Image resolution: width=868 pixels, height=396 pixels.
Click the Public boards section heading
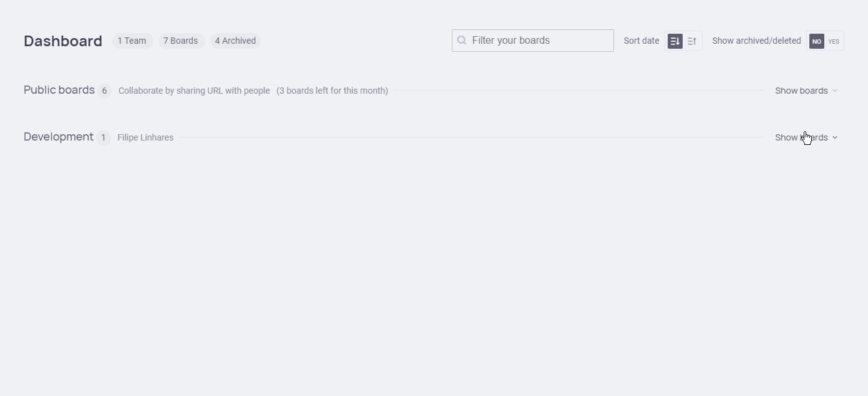point(59,90)
